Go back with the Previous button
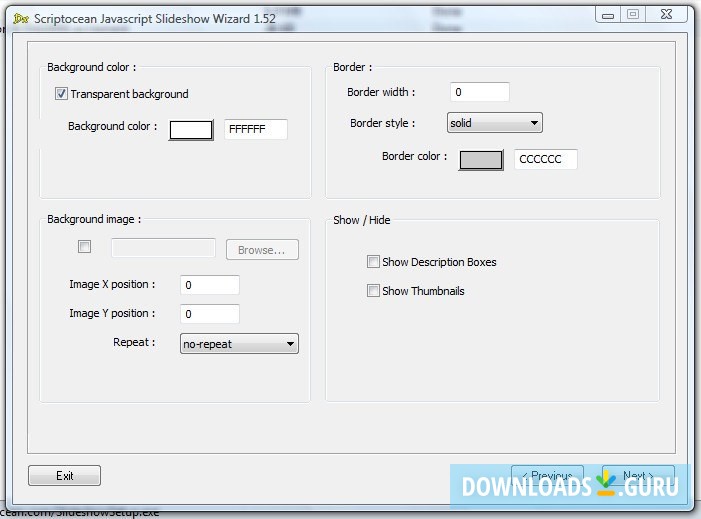This screenshot has width=701, height=519. point(547,476)
